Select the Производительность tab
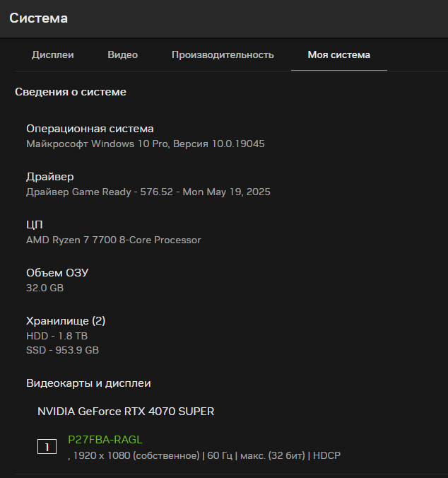 pyautogui.click(x=223, y=55)
